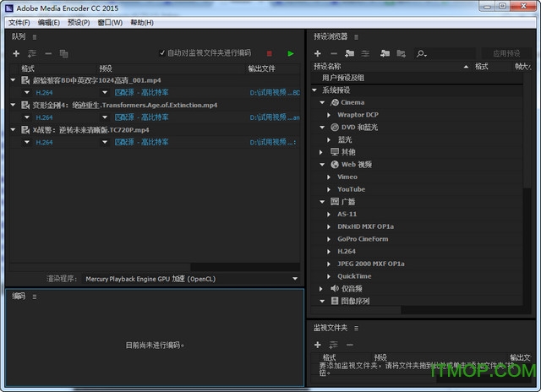Expand H.264 broadcast preset folder
Image resolution: width=541 pixels, height=392 pixels.
pos(329,251)
